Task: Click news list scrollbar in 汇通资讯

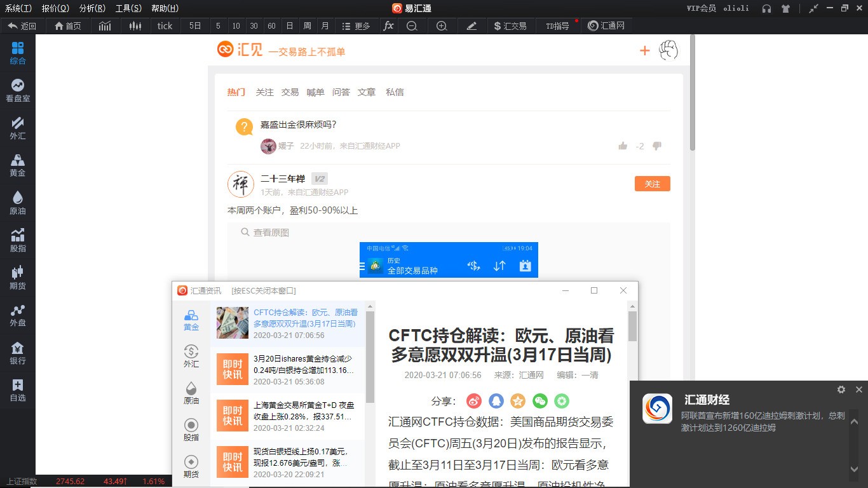Action: (x=370, y=358)
